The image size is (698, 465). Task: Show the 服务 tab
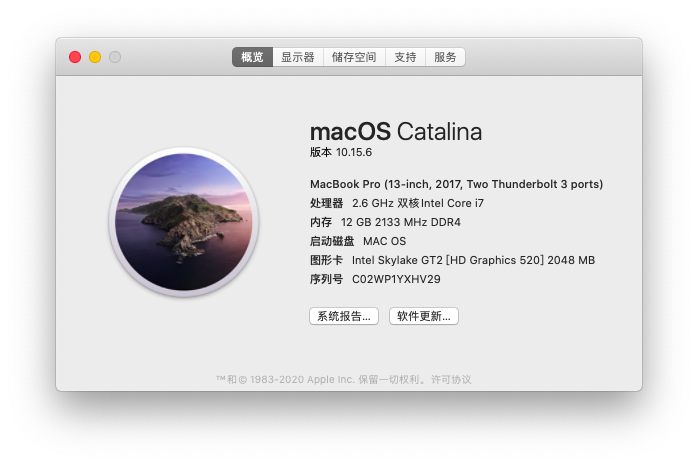point(445,57)
